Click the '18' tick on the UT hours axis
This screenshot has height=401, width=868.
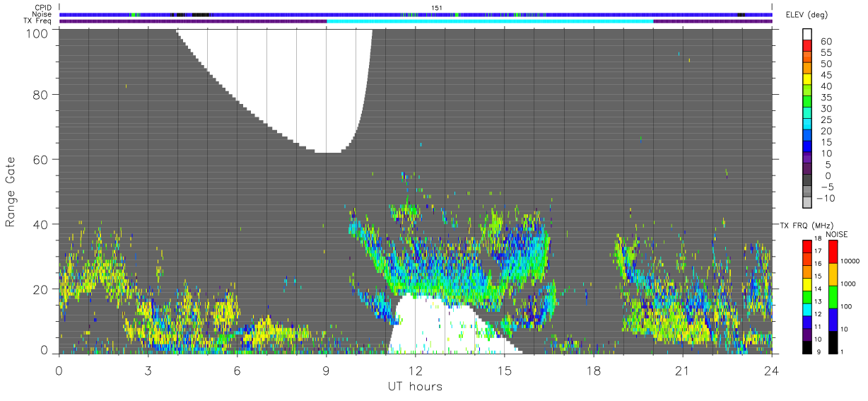click(594, 371)
